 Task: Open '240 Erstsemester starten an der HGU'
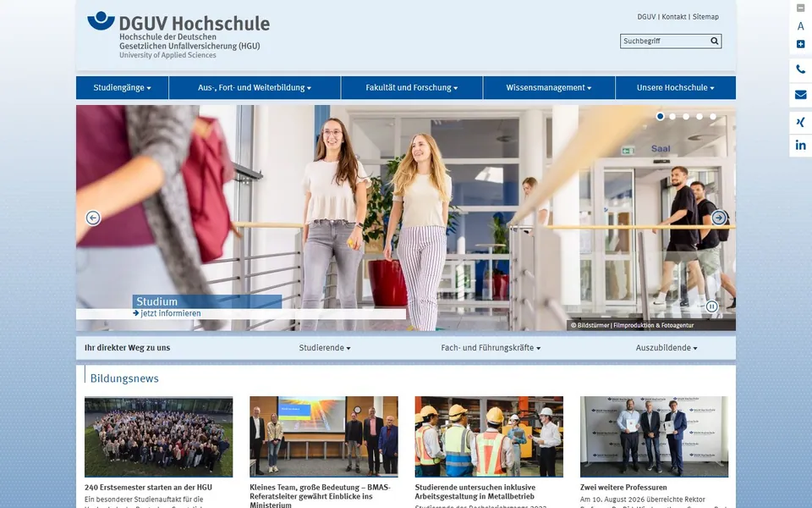(x=148, y=488)
